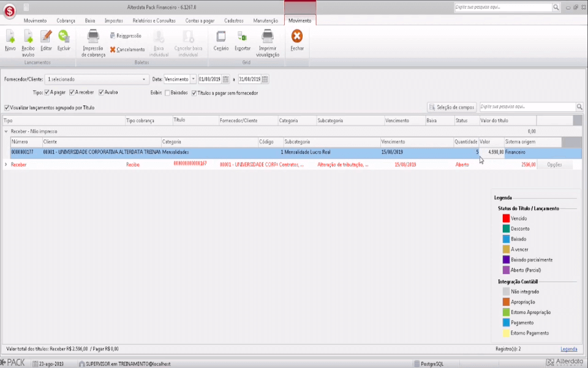This screenshot has width=588, height=368.
Task: Click the Exportar grid icon
Action: [243, 37]
